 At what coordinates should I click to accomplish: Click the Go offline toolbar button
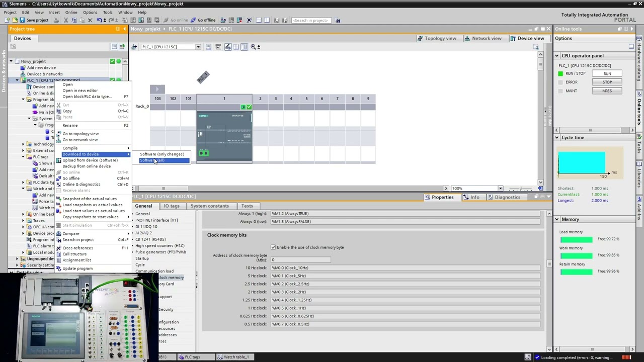coord(203,20)
